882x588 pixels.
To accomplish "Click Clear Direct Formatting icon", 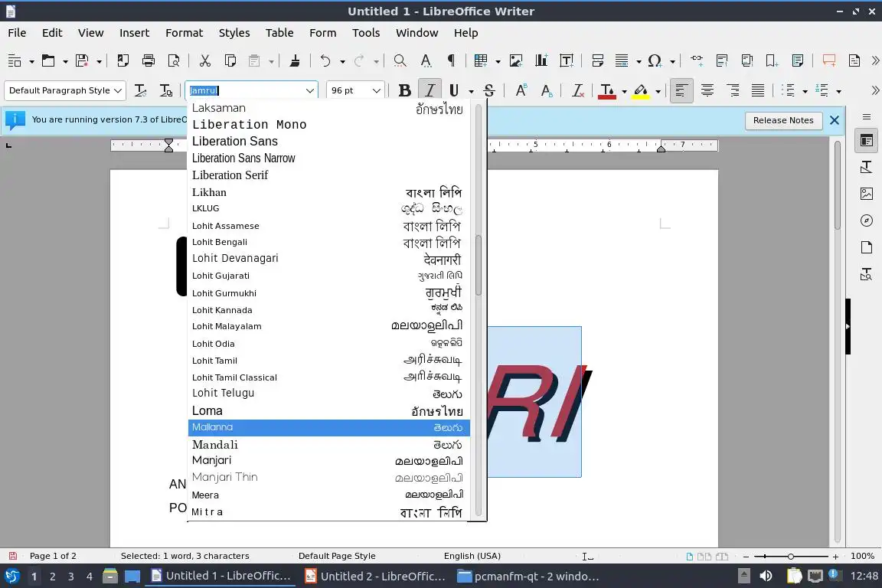I will click(578, 90).
